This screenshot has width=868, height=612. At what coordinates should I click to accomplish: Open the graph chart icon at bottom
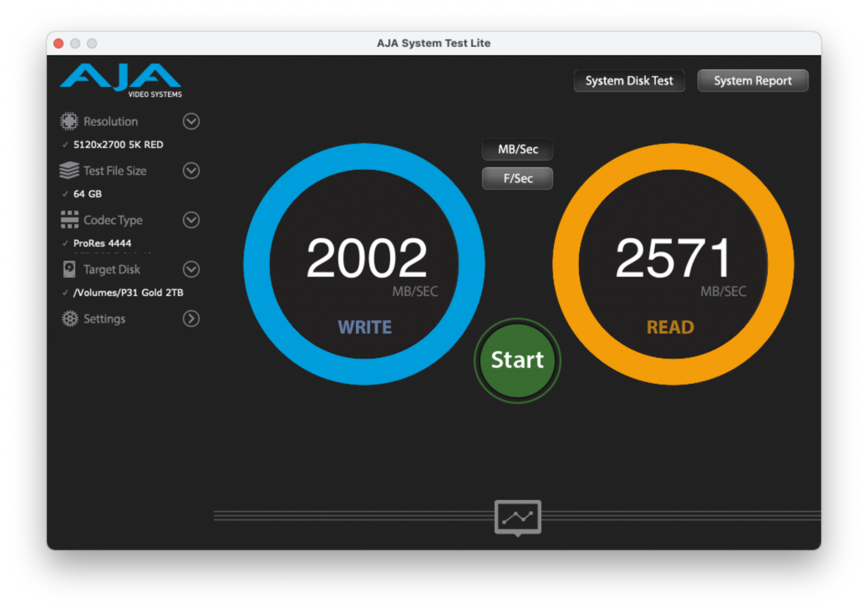click(x=517, y=517)
